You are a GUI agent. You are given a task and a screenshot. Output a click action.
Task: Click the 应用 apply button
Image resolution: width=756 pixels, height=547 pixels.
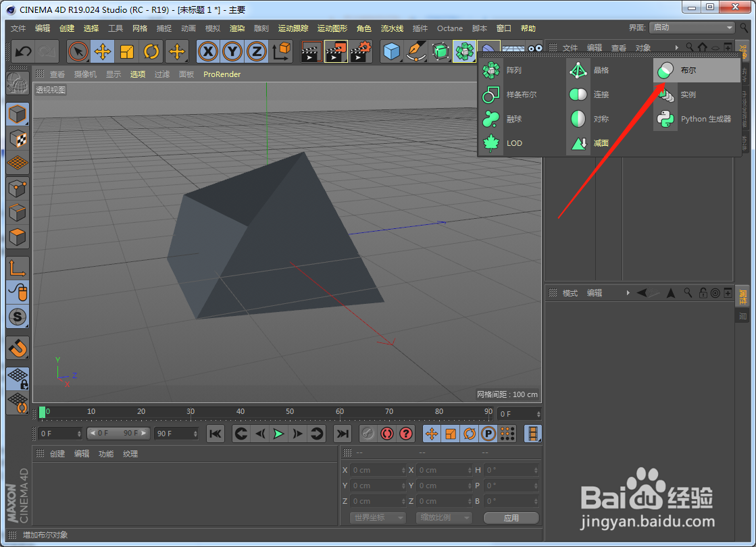click(511, 518)
